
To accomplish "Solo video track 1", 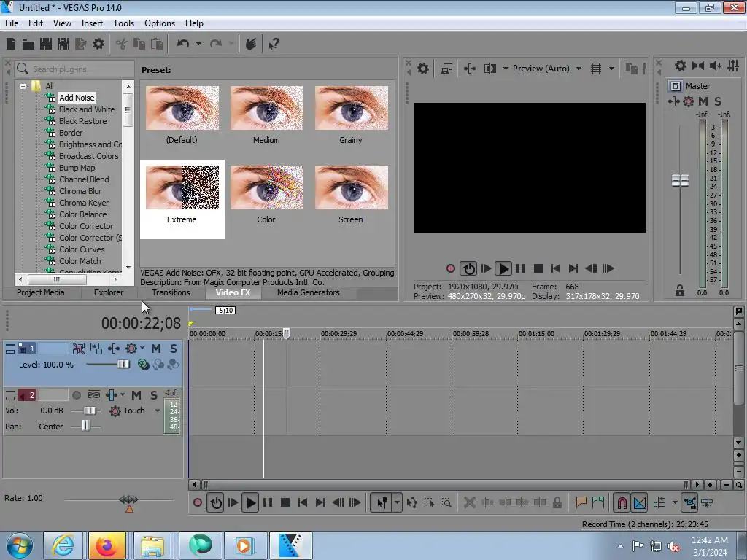I will point(174,349).
